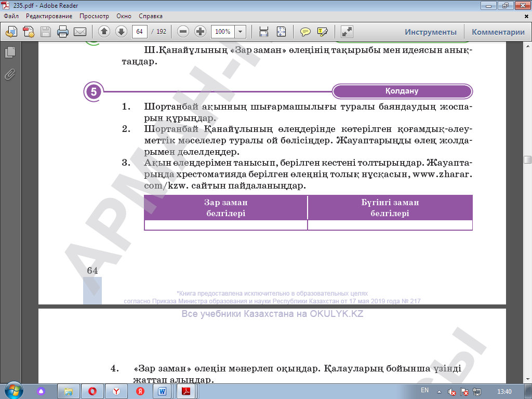Zoom out with minus button
This screenshot has width=532, height=399.
click(x=183, y=32)
